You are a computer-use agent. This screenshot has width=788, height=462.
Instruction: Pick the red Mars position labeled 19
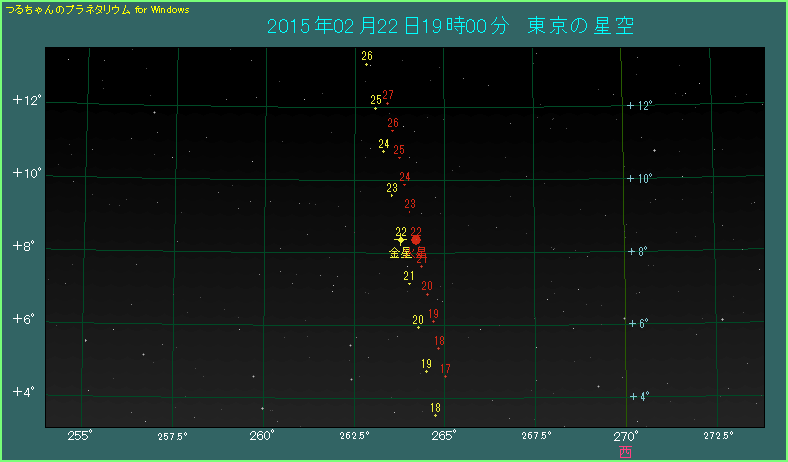click(433, 315)
